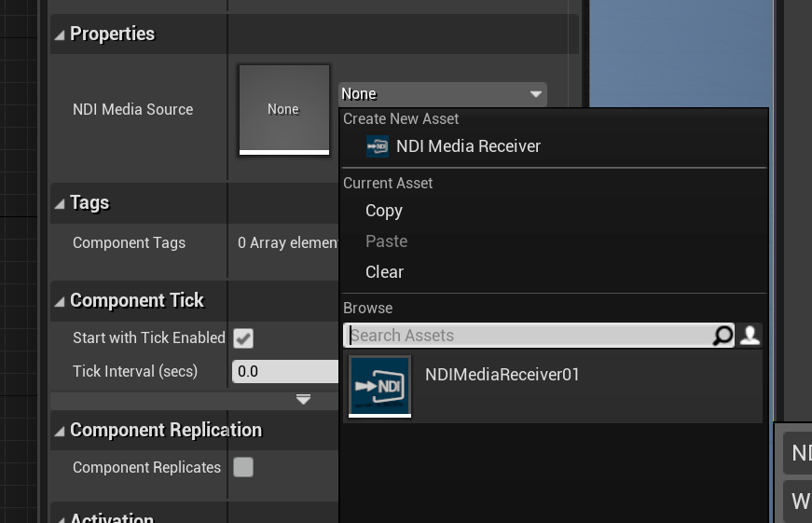This screenshot has height=523, width=812.
Task: Choose Copy under Current Asset
Action: click(x=384, y=211)
